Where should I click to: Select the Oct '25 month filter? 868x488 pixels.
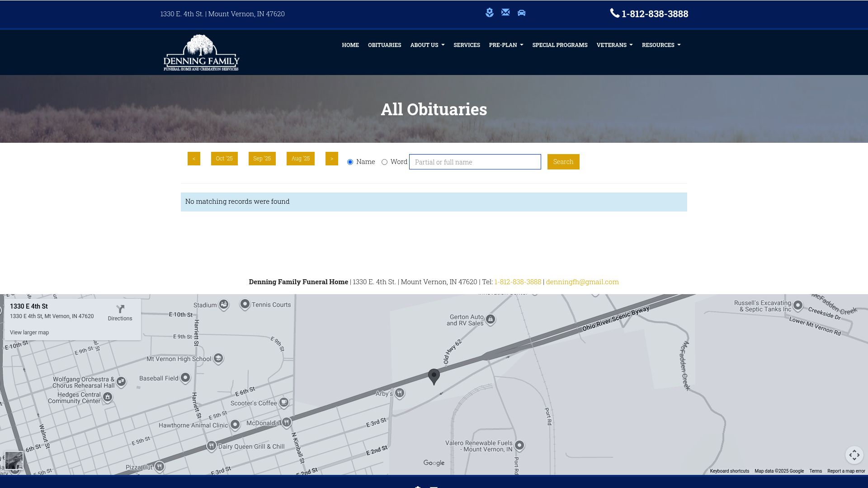(224, 159)
